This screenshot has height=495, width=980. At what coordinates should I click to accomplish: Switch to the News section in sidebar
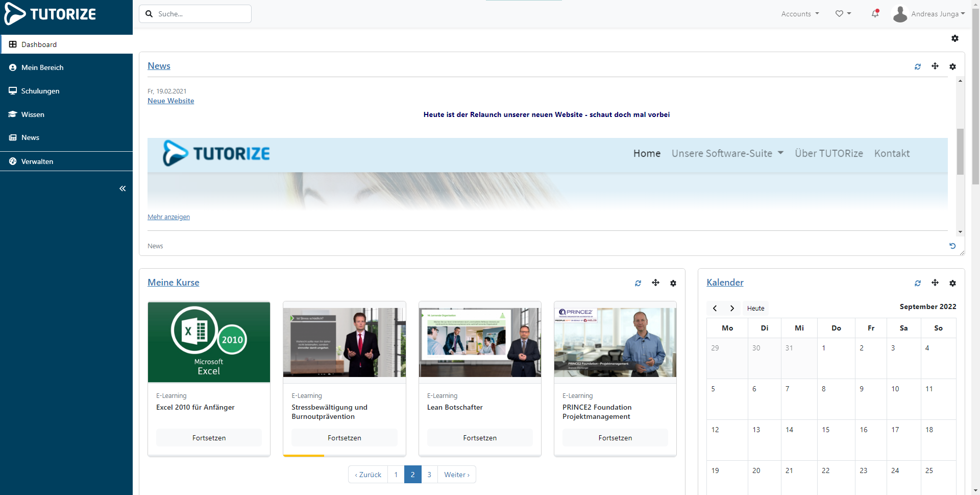click(x=30, y=137)
